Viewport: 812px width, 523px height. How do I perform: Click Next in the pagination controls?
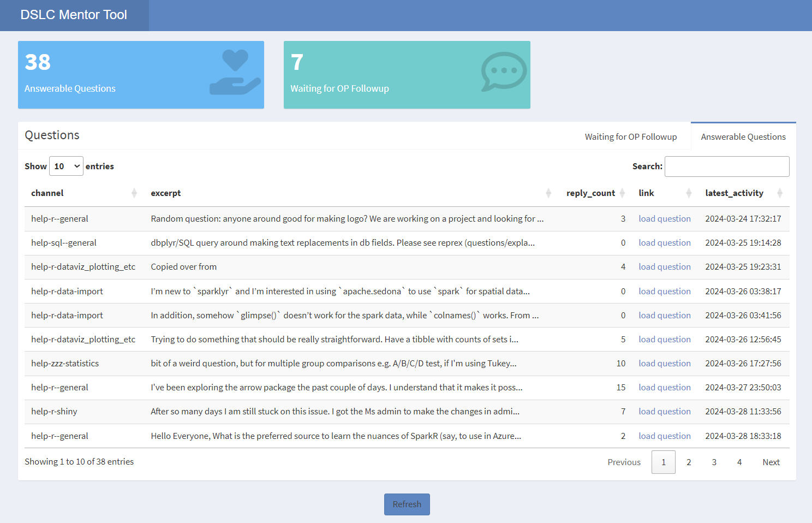(771, 462)
